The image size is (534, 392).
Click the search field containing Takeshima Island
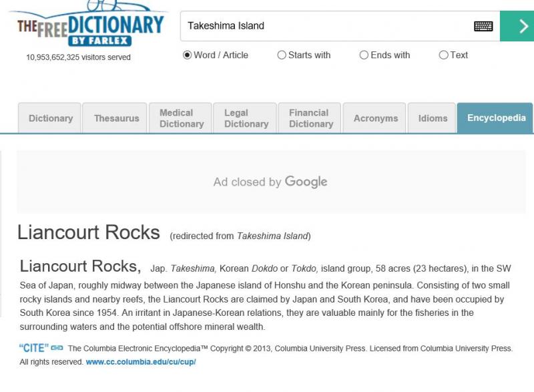point(327,26)
